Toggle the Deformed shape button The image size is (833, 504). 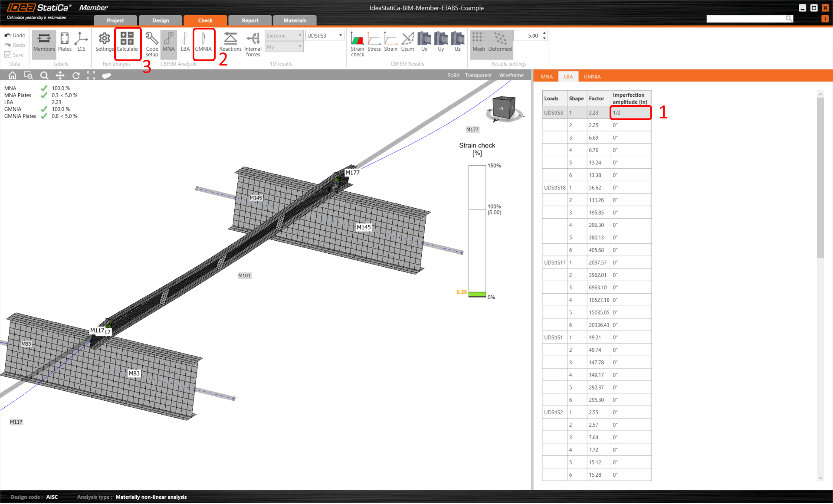tap(500, 42)
